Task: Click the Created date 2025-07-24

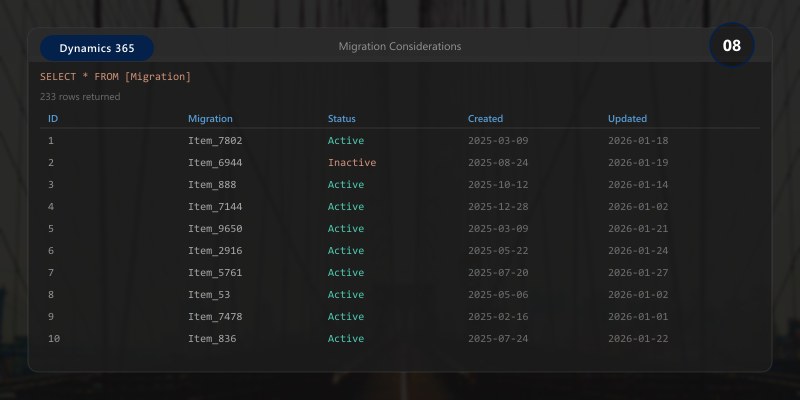Action: [498, 338]
